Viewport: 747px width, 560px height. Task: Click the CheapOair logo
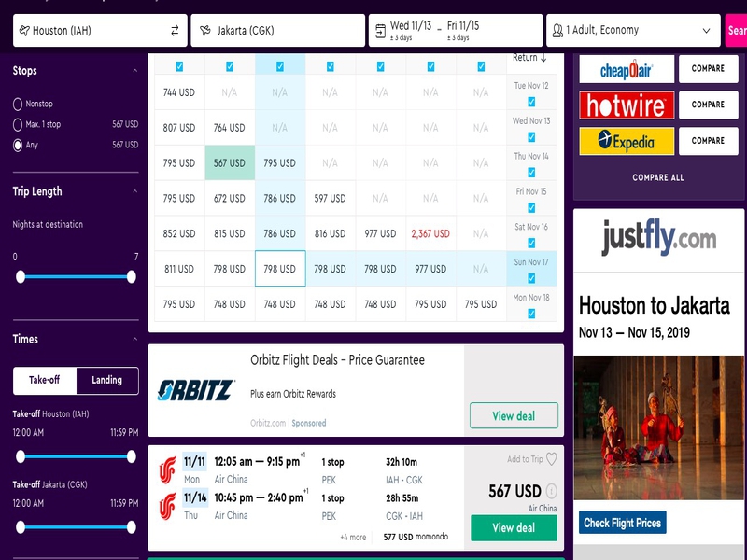pos(627,69)
